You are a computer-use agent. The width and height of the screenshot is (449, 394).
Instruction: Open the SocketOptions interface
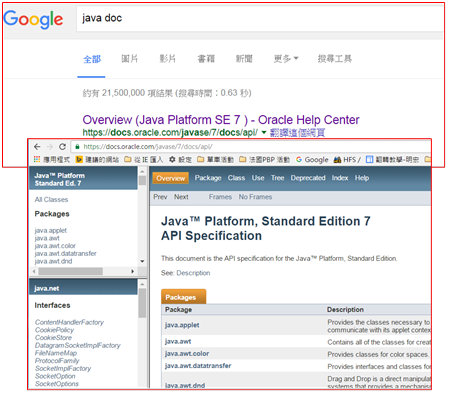coord(57,384)
